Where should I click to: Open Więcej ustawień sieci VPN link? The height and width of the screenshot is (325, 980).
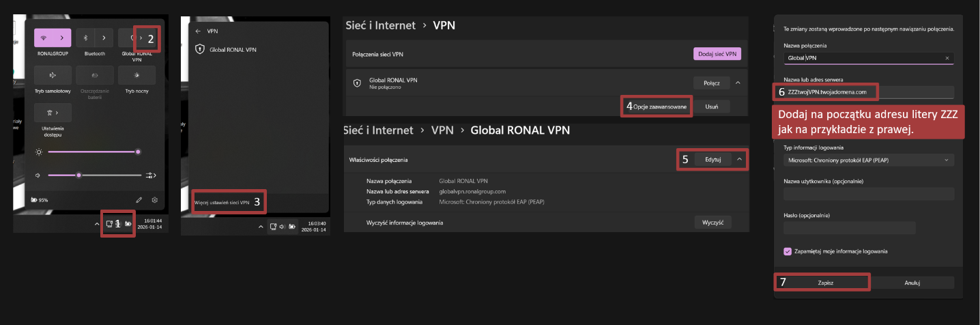coord(222,203)
